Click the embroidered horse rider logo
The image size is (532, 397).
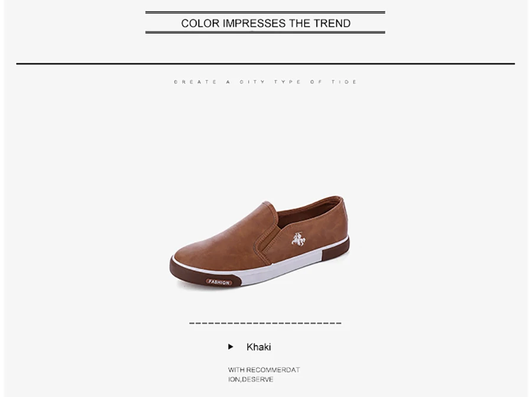tap(299, 239)
